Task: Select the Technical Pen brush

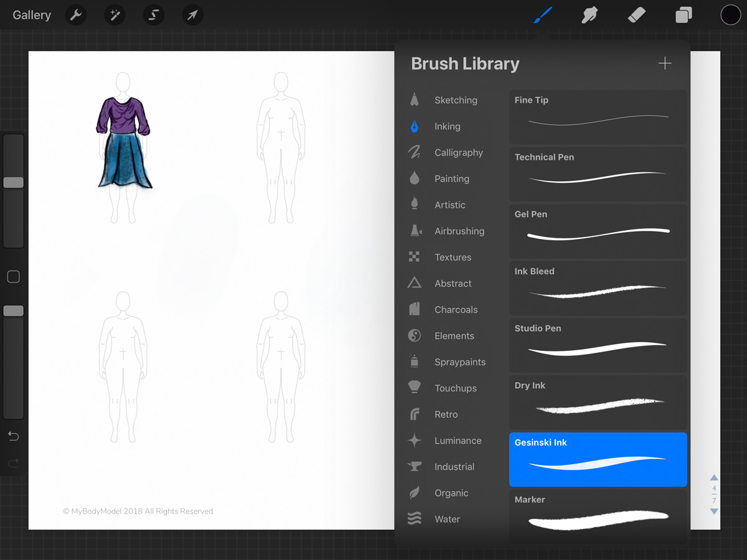Action: 597,174
